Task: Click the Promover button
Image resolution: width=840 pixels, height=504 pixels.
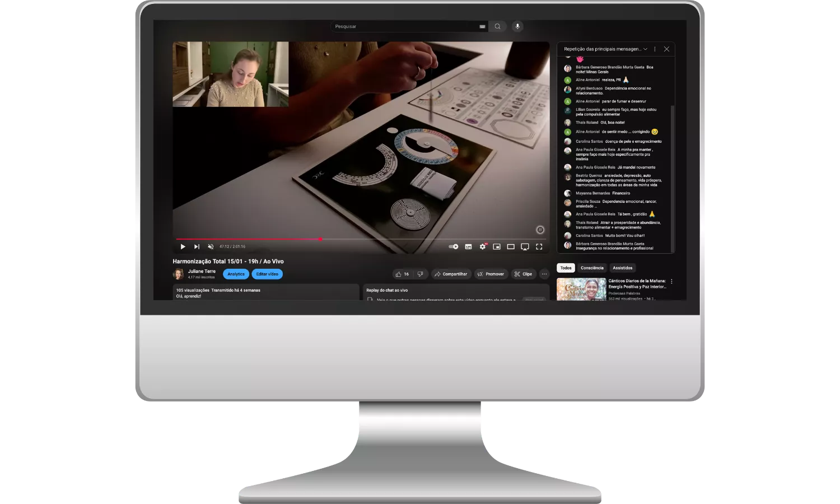Action: (x=491, y=274)
